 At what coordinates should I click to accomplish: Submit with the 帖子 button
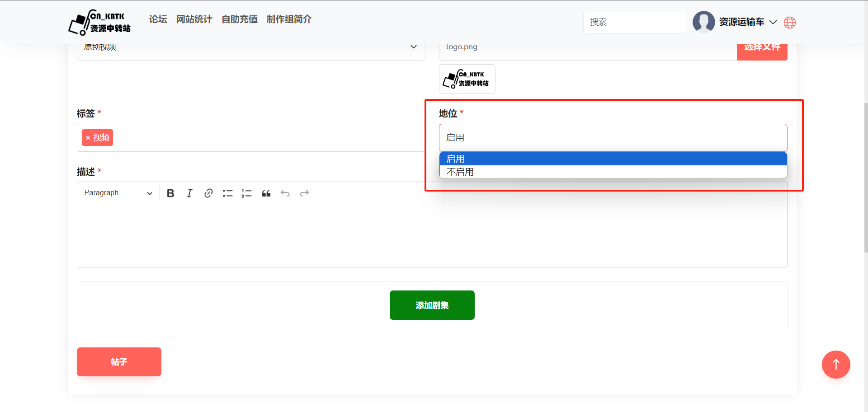(119, 362)
